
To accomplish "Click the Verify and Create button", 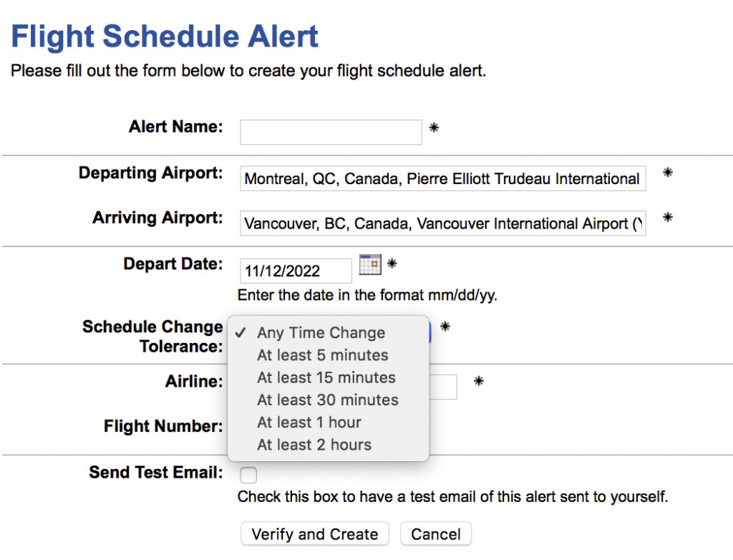I will pyautogui.click(x=315, y=534).
